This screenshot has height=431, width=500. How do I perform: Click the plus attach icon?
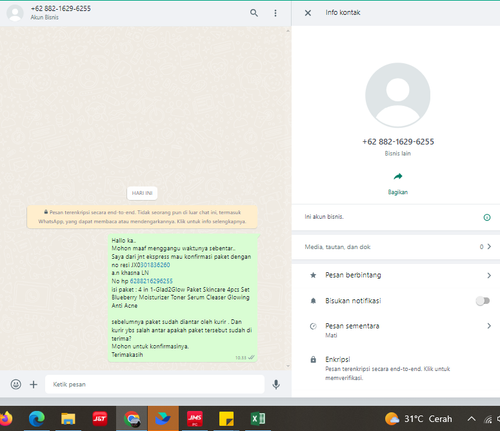point(33,384)
